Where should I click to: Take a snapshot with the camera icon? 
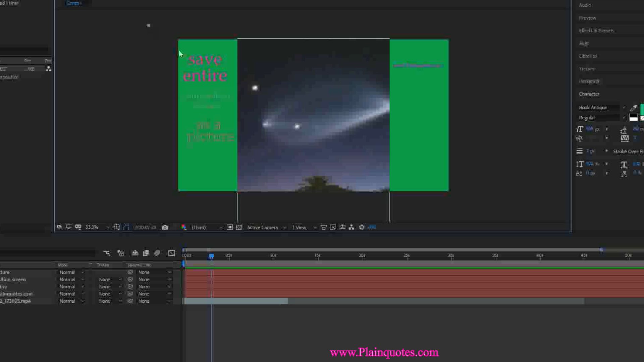(x=165, y=228)
